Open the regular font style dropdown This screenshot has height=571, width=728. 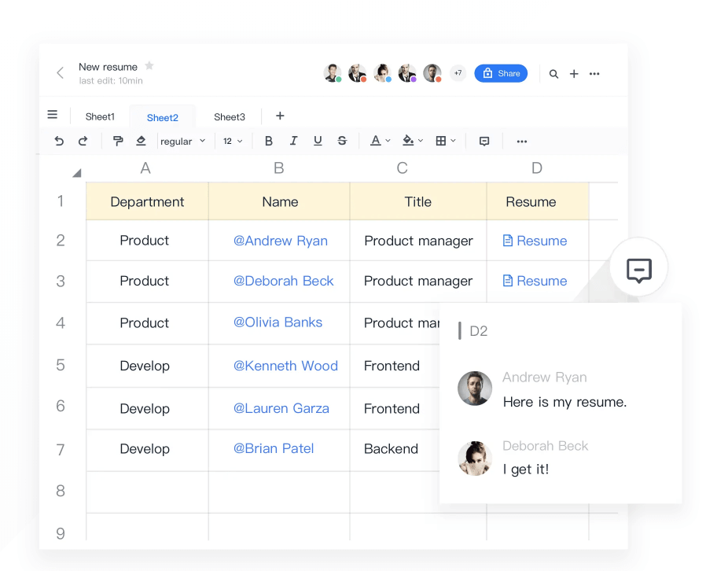coord(182,141)
